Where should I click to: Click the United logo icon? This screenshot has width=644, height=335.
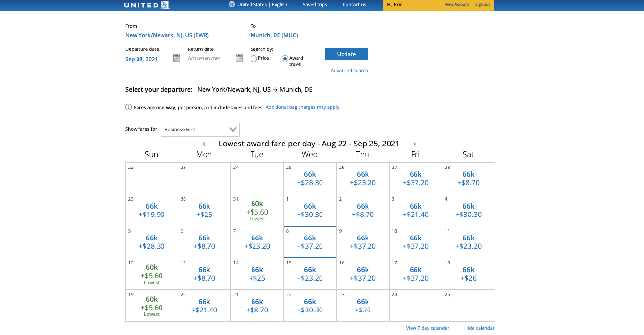(x=165, y=5)
